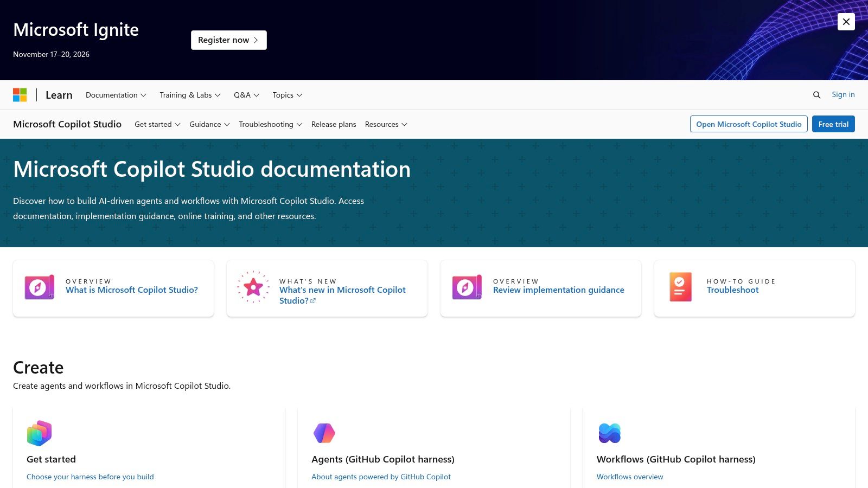The image size is (868, 488).
Task: Open the Troubleshooting dropdown
Action: tap(271, 124)
